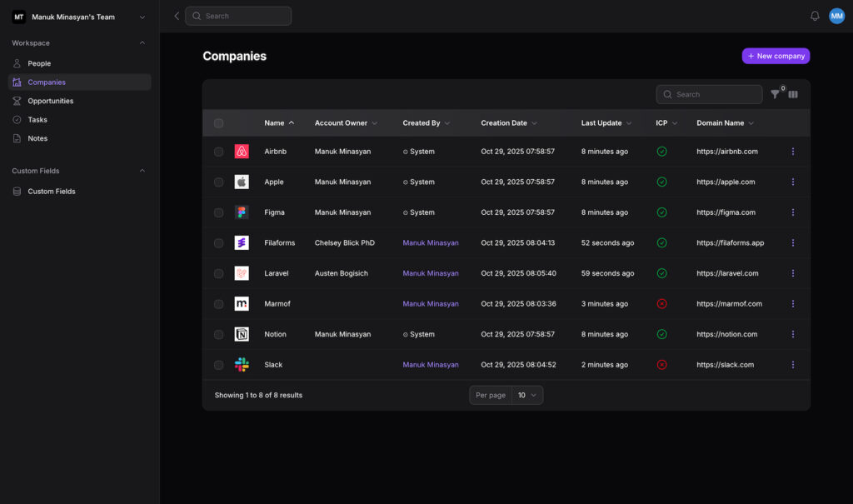Open the row actions menu for Airbnb
Viewport: 853px width, 504px height.
coord(792,152)
